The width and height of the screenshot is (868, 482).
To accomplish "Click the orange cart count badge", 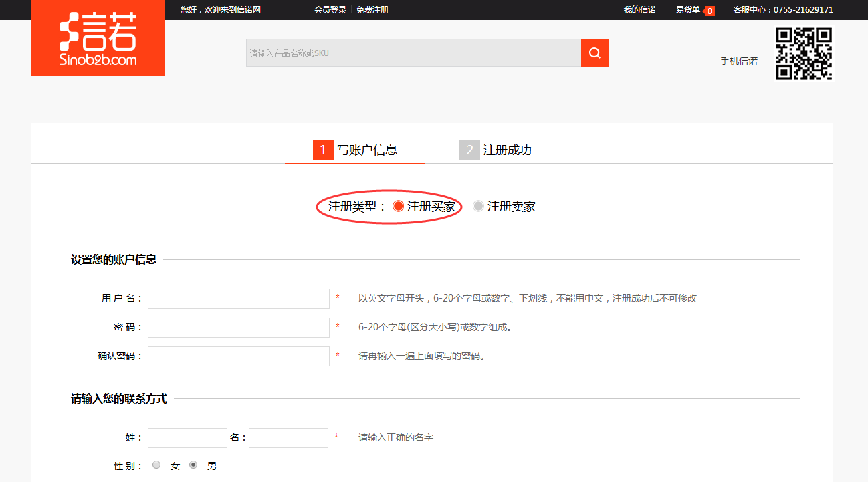I will (x=709, y=11).
